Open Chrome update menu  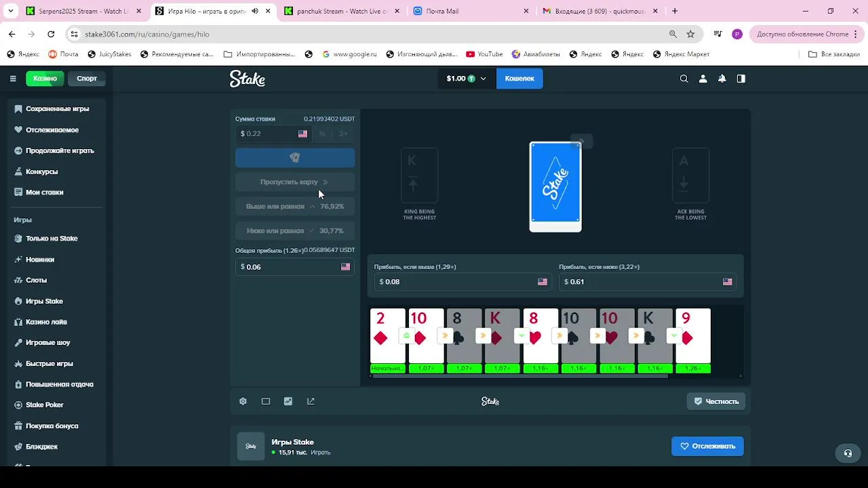tap(807, 34)
